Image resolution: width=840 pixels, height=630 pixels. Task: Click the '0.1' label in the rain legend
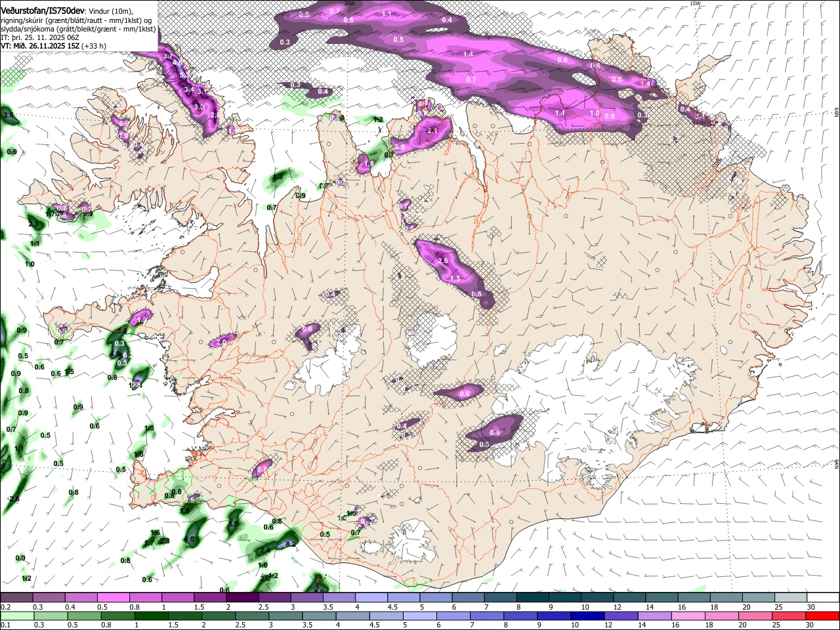5,625
